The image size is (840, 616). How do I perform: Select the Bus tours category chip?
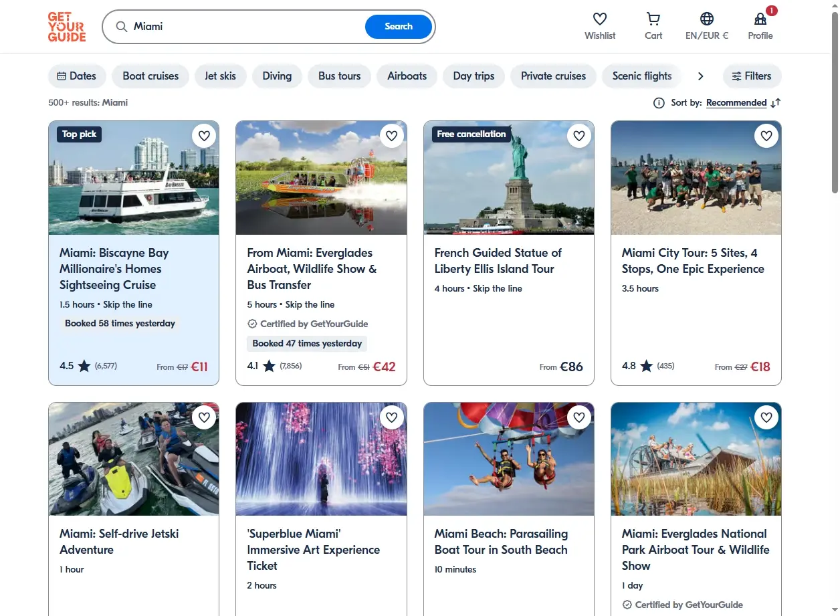pyautogui.click(x=339, y=76)
